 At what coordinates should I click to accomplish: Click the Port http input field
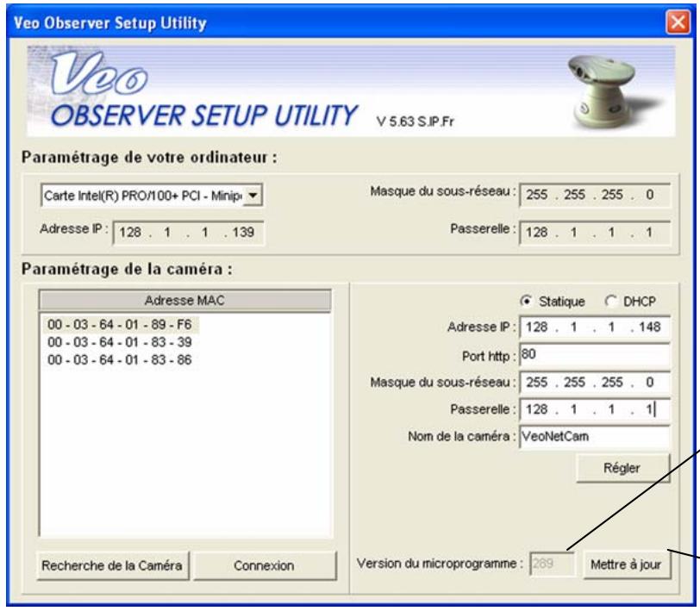pos(595,355)
